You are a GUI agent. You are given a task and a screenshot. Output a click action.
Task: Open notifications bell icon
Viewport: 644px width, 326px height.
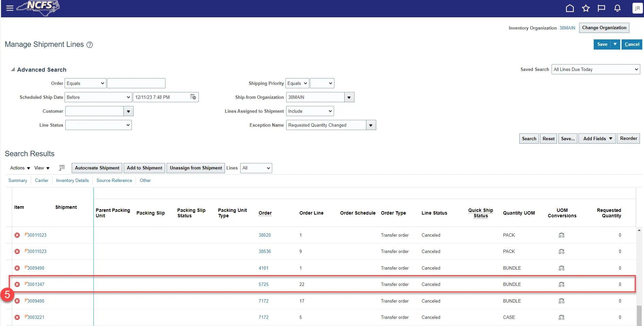tap(617, 8)
